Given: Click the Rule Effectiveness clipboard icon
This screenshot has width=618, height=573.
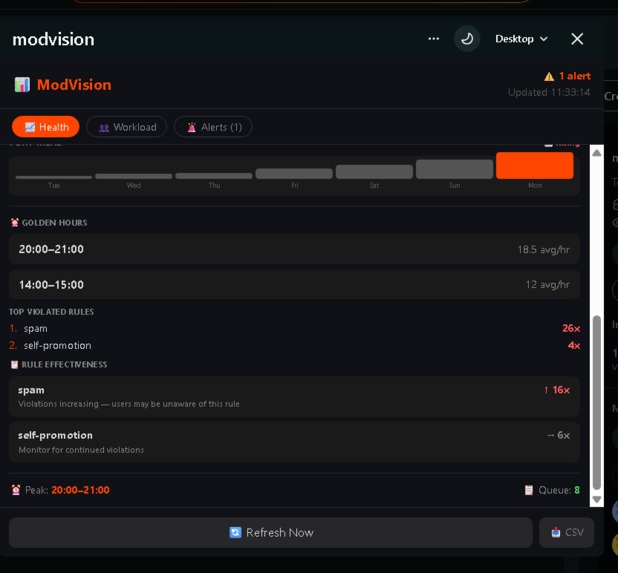Looking at the screenshot, I should point(14,365).
